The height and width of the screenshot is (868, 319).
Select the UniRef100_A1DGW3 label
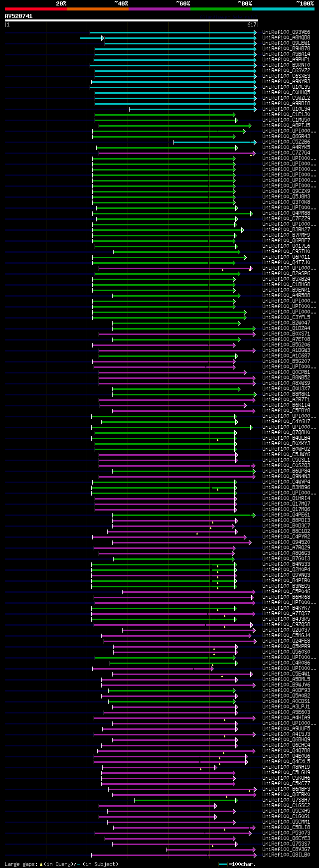286,350
